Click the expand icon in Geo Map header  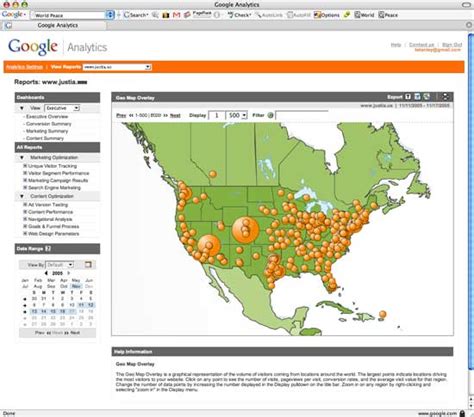click(445, 97)
